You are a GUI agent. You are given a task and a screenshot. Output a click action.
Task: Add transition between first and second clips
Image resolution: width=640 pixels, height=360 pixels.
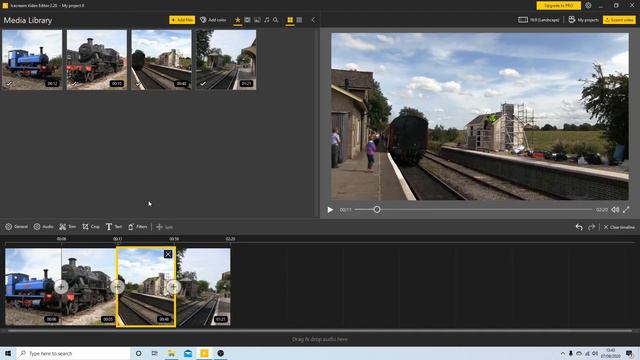click(x=61, y=287)
